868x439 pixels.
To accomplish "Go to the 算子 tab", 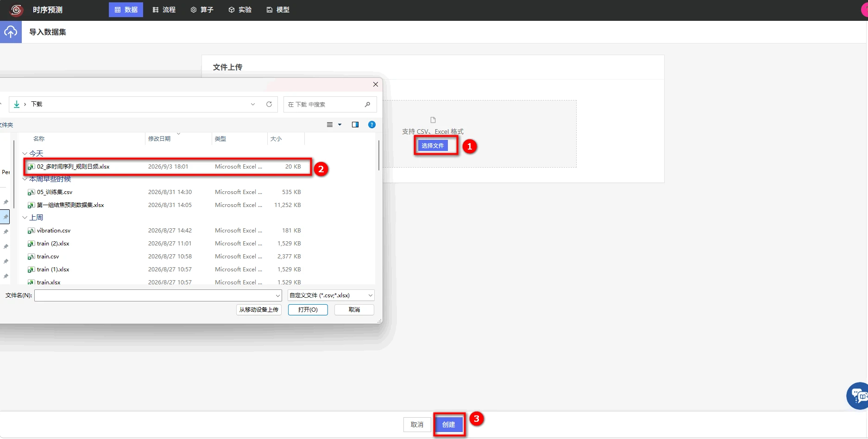I will [202, 10].
